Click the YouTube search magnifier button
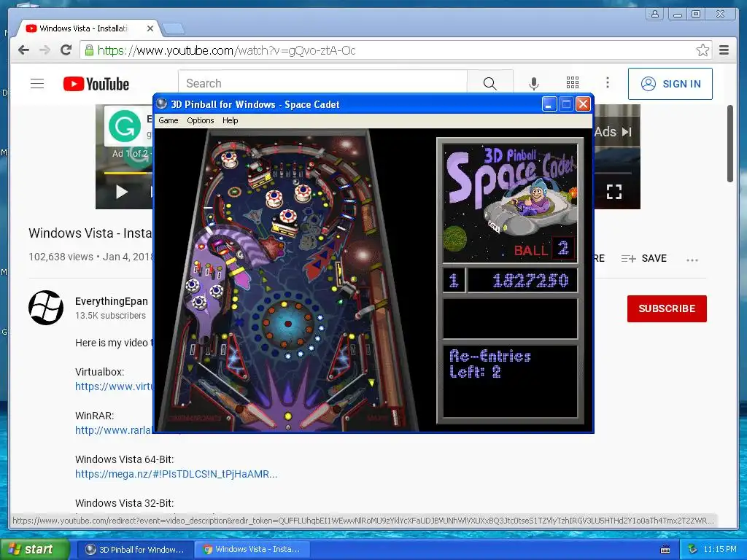 coord(489,83)
